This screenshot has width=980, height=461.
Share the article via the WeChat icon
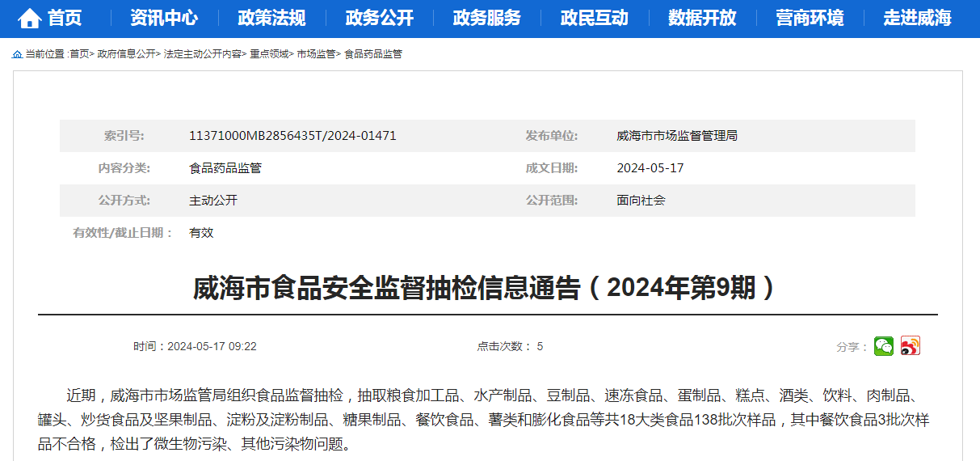coord(884,346)
